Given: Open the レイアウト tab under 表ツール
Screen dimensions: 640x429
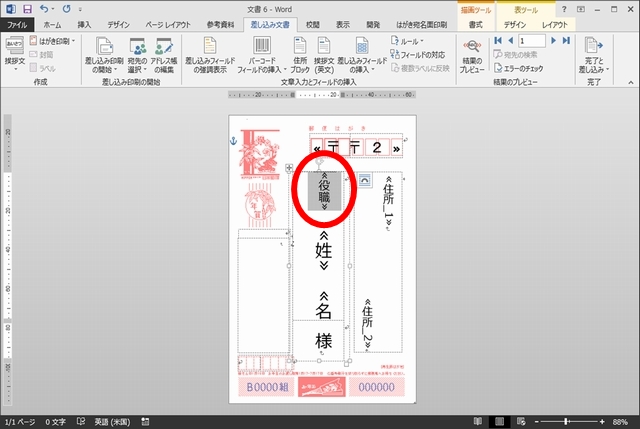Looking at the screenshot, I should click(555, 25).
